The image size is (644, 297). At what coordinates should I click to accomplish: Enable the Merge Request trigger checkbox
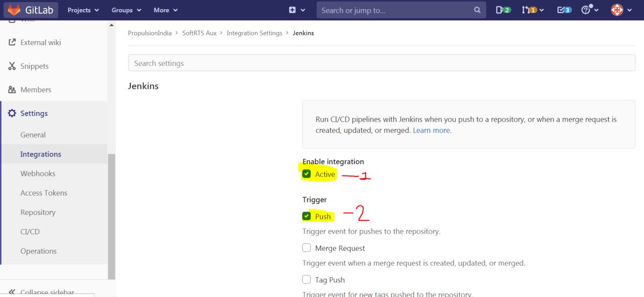click(x=306, y=248)
